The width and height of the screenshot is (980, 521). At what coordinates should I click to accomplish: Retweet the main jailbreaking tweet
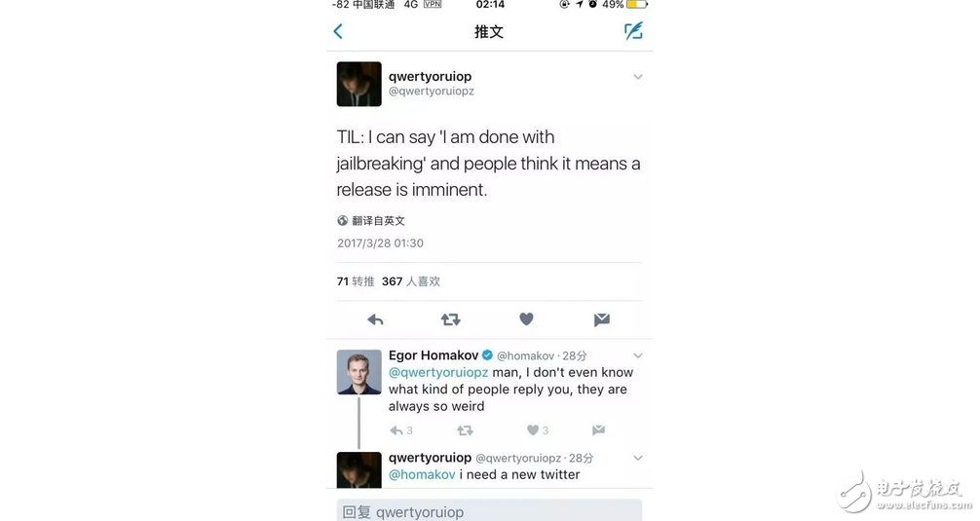450,319
